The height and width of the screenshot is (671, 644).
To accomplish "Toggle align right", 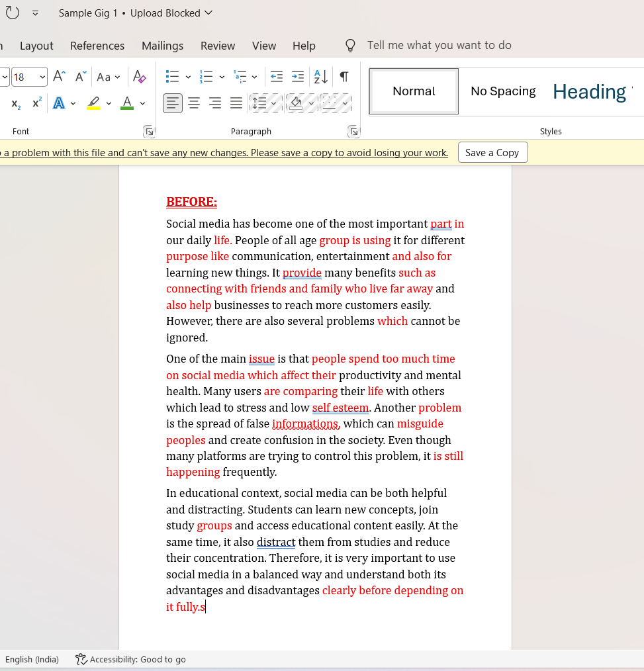I will pos(215,103).
